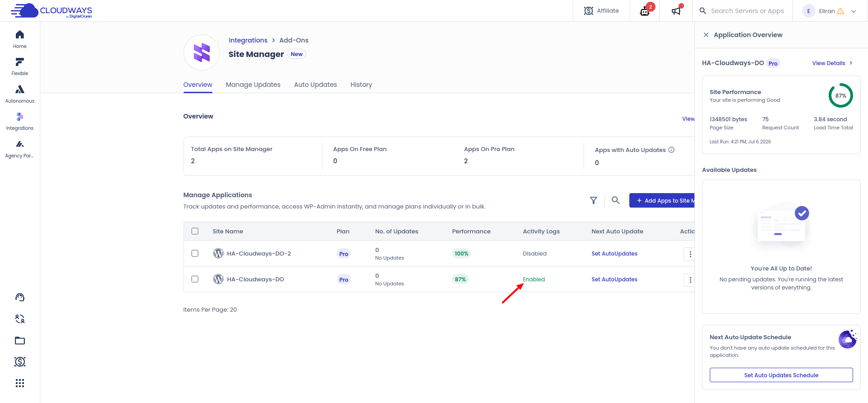Click the View link in Overview

688,119
